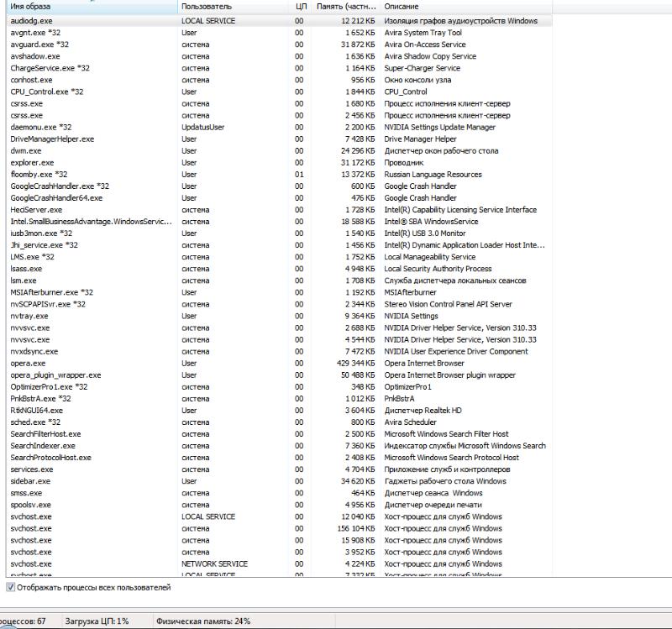672x629 pixels.
Task: Click the Диспетчер Realtek HD description
Action: pos(423,411)
